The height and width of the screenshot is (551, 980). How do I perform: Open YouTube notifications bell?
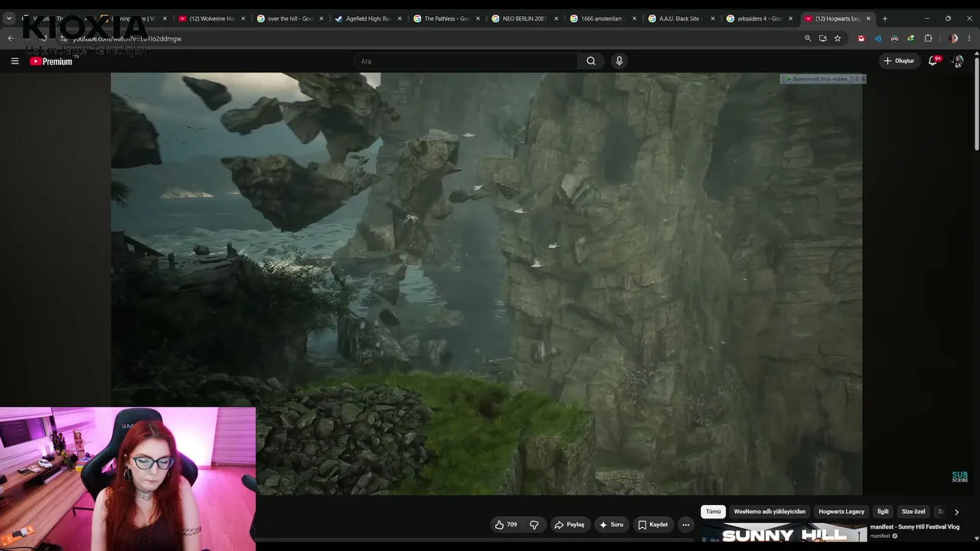tap(933, 61)
